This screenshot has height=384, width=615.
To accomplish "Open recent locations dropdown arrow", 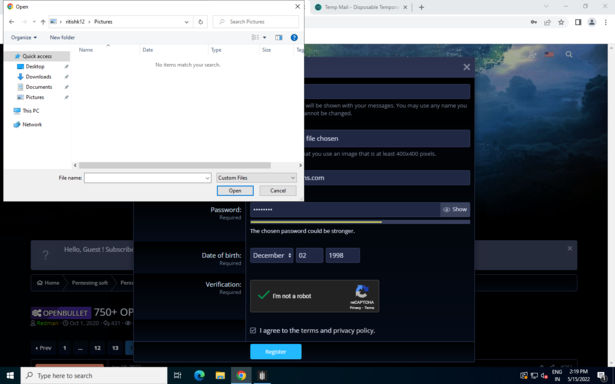I will (x=34, y=22).
